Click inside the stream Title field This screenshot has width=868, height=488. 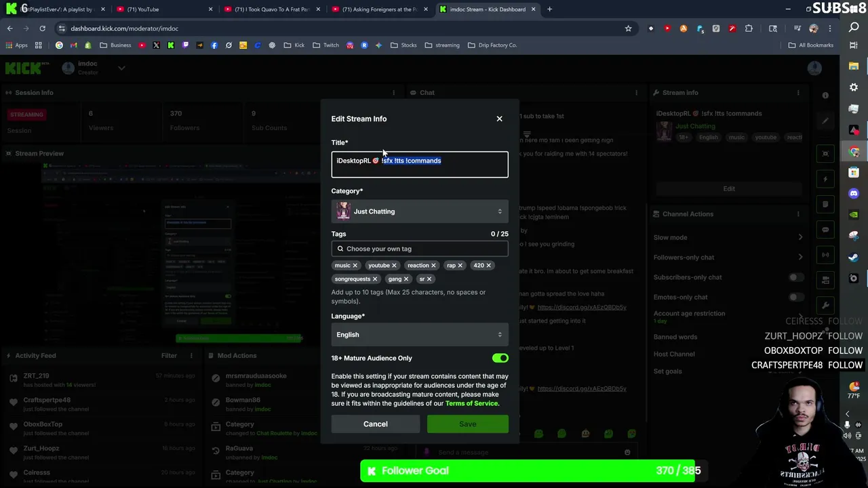pyautogui.click(x=419, y=165)
